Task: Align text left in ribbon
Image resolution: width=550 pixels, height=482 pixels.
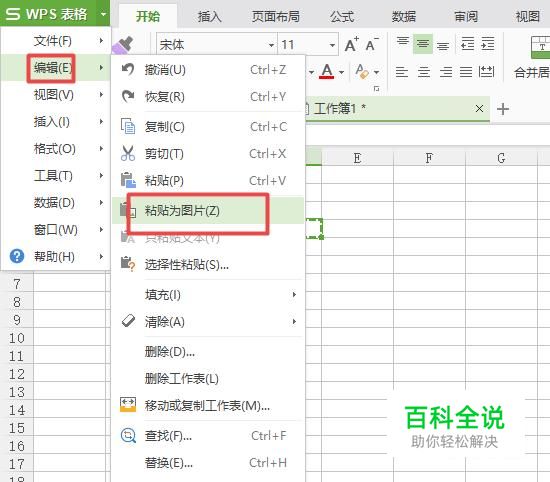Action: [402, 72]
